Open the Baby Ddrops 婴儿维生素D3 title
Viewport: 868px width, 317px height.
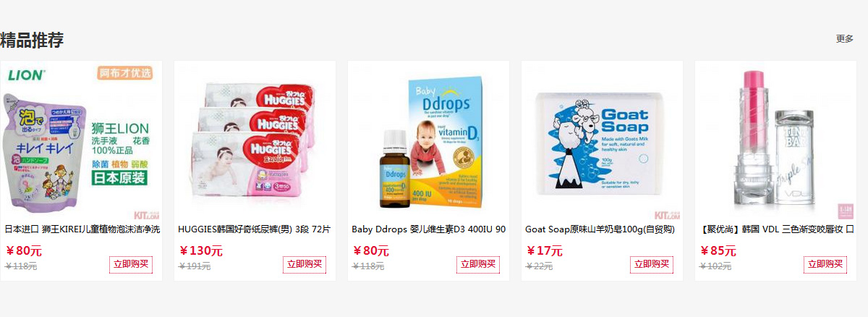coord(429,229)
